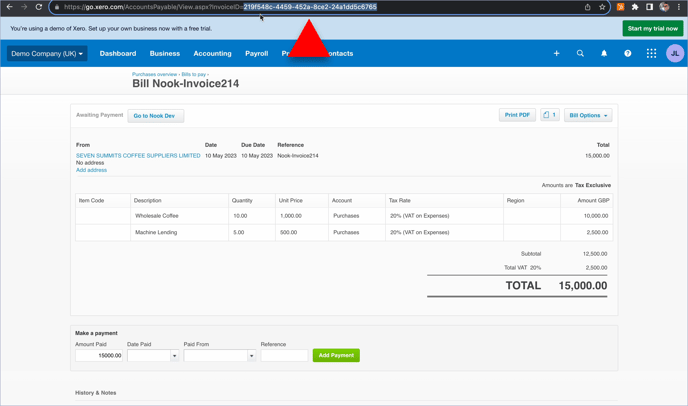Open the Paid From dropdown arrow
Viewport: 688px width, 406px height.
click(251, 356)
